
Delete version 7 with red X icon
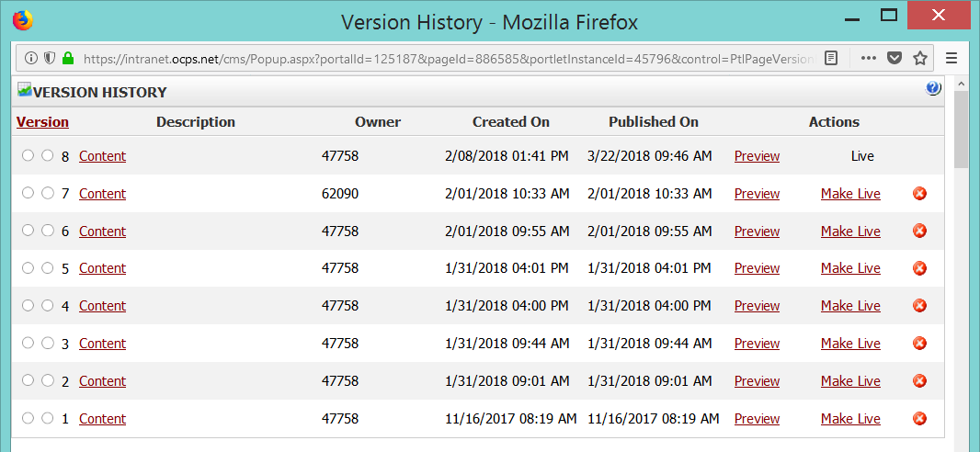click(x=919, y=194)
